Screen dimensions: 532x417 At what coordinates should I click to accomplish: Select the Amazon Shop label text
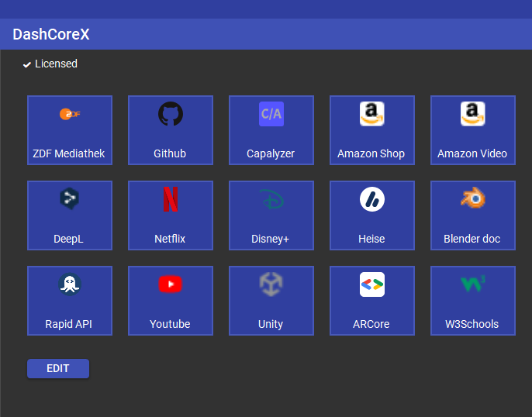371,154
